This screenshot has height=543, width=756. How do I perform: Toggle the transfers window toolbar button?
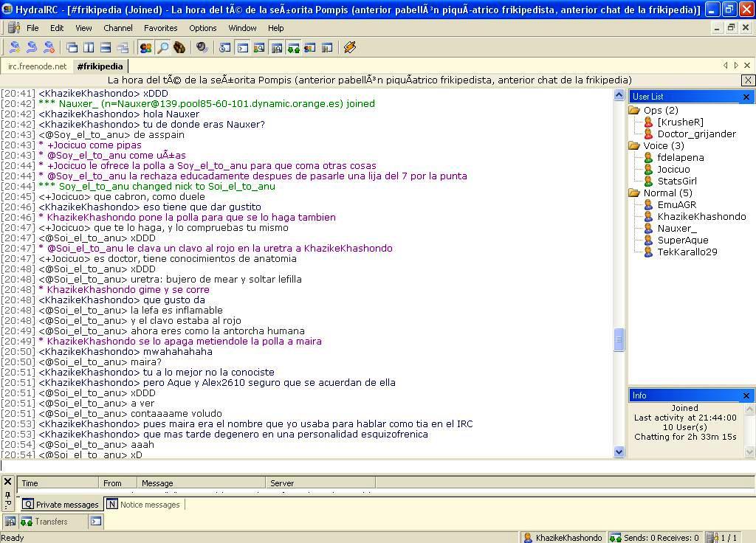(294, 47)
